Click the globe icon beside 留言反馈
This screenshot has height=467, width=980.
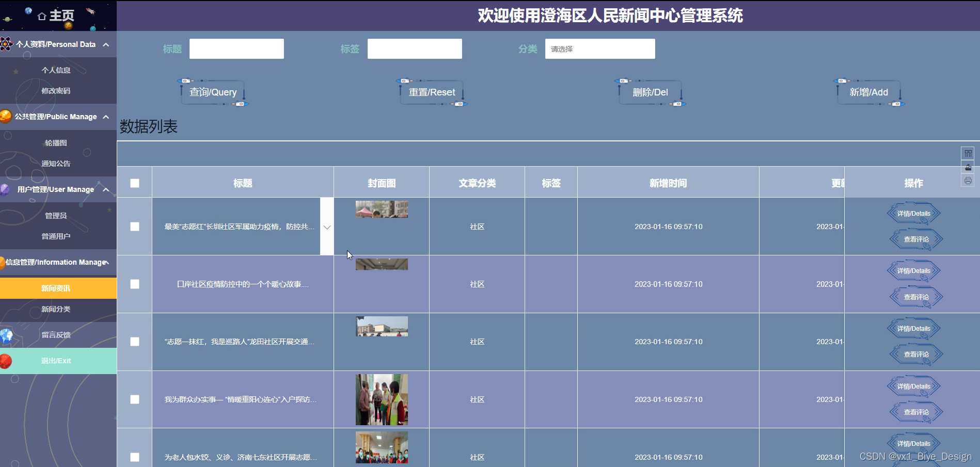coord(6,335)
